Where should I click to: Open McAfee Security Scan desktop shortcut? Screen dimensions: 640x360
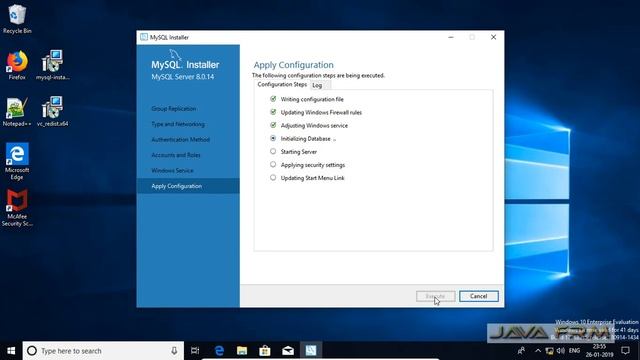click(x=17, y=207)
